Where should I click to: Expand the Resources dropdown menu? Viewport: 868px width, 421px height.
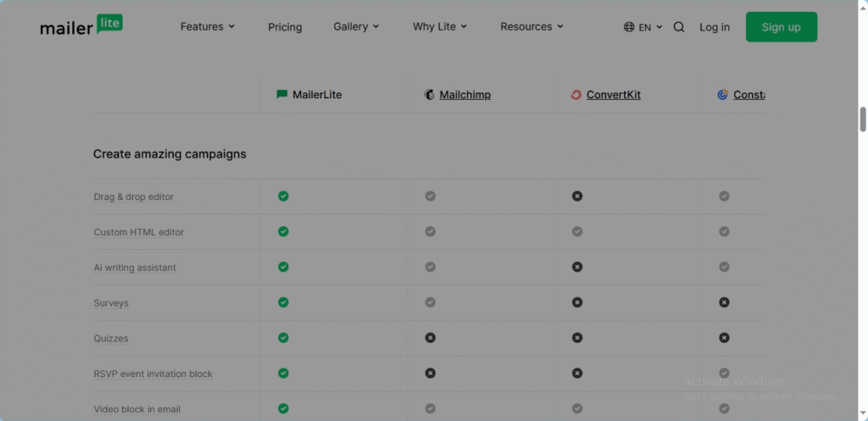click(531, 26)
